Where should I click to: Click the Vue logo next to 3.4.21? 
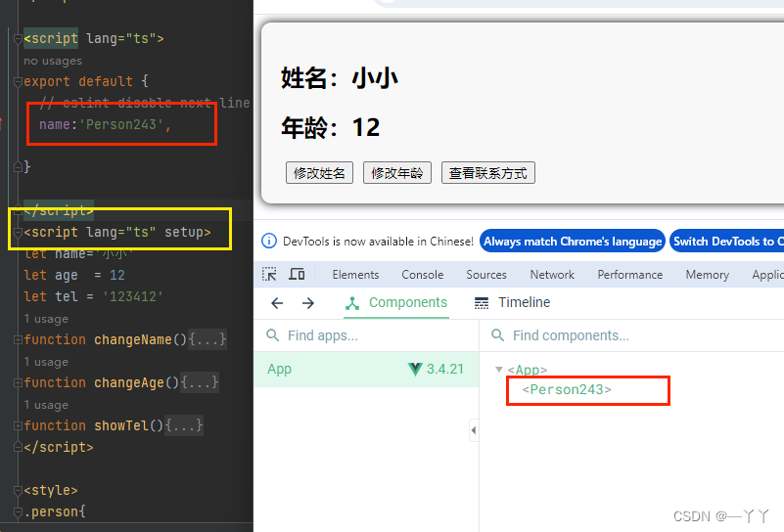(x=415, y=369)
